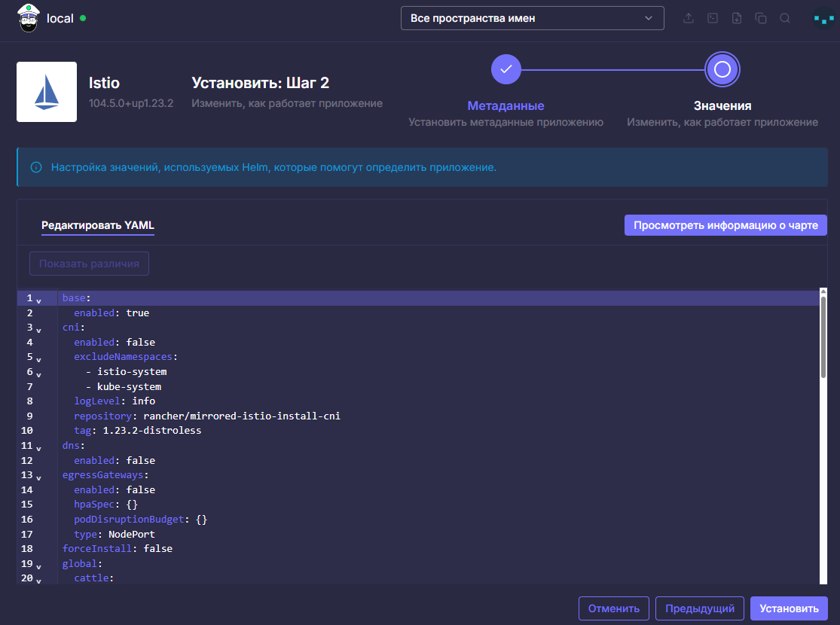Click the 'local' cluster name

click(60, 18)
